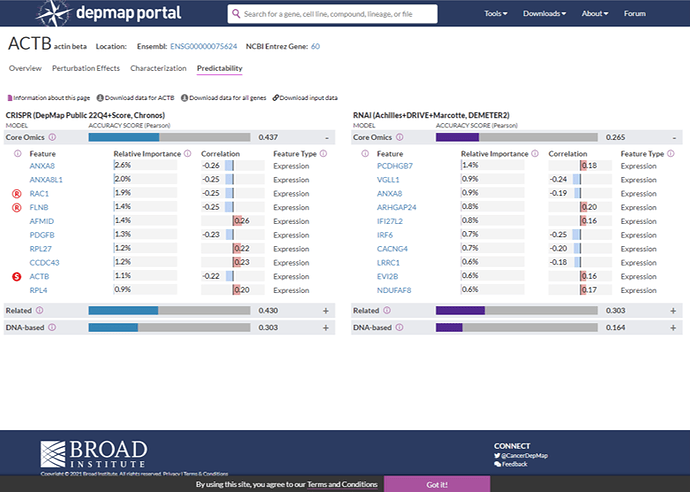Click the red R badge beside FLNB
The image size is (690, 492).
click(17, 207)
